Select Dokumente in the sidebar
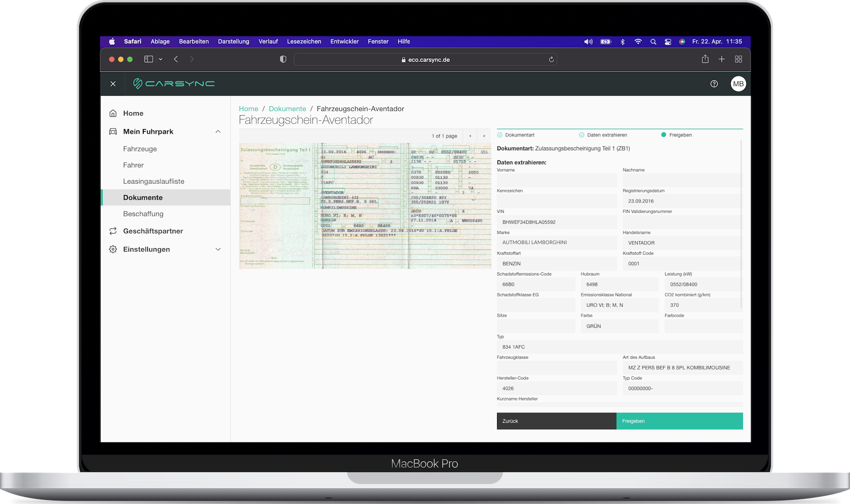 166,197
